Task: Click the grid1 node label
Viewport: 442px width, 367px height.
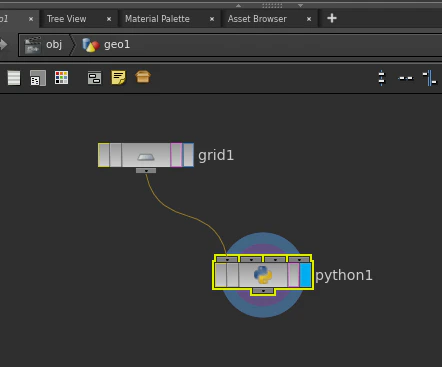Action: pos(216,156)
